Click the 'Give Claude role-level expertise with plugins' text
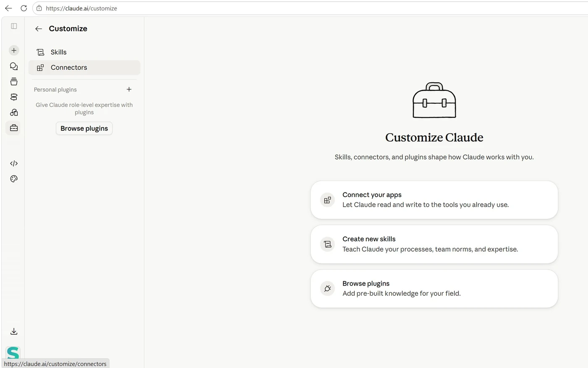 [x=84, y=108]
